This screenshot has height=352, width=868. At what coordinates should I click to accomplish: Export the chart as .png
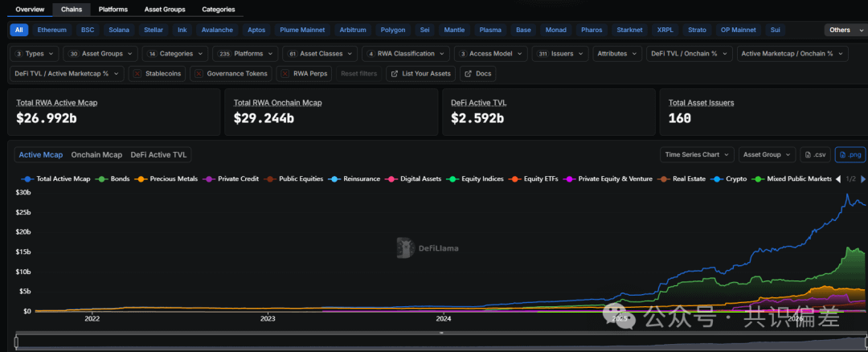[849, 155]
